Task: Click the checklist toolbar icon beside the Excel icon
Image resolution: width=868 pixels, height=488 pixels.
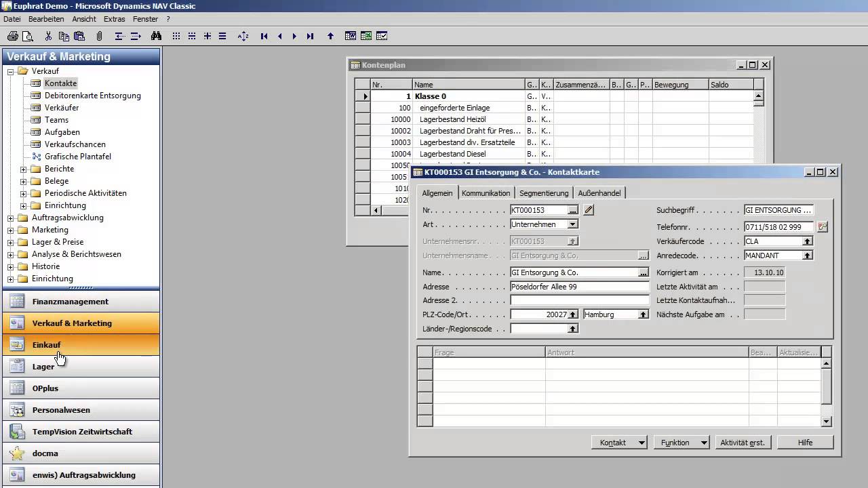Action: pos(382,36)
